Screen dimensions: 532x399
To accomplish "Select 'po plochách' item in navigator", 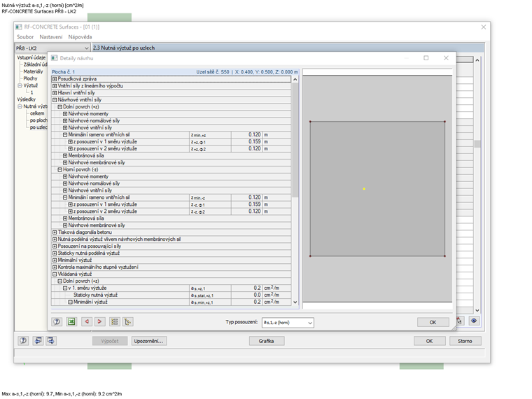I will (x=38, y=120).
